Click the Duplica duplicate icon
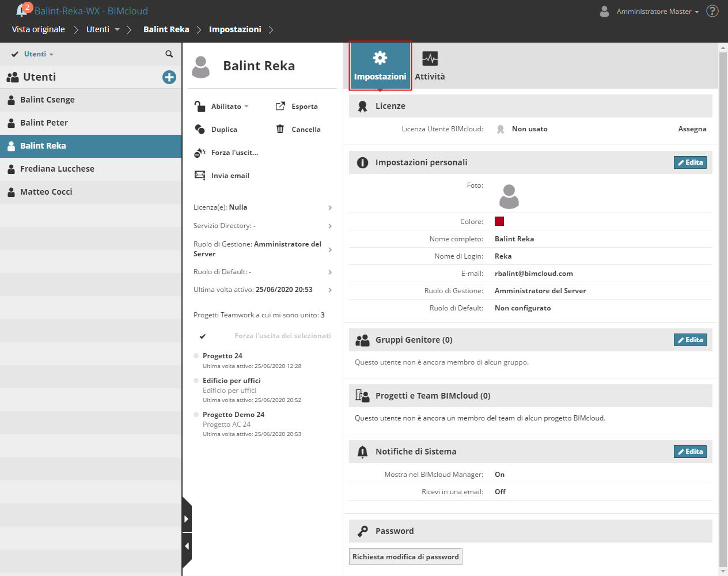Viewport: 728px width, 576px height. click(x=200, y=129)
